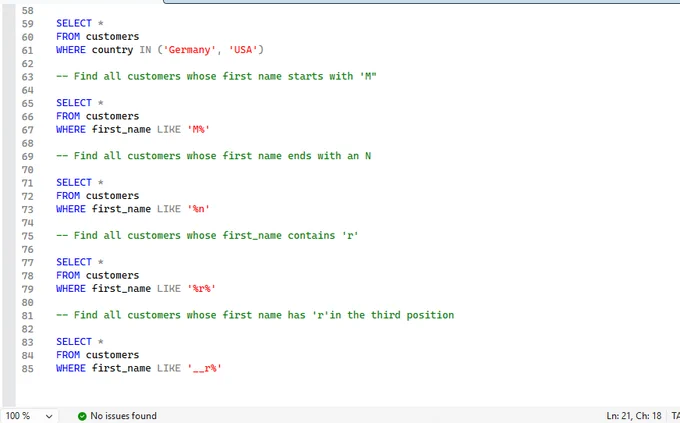Click first_name on line 85
Image resolution: width=680 pixels, height=423 pixels.
point(121,368)
